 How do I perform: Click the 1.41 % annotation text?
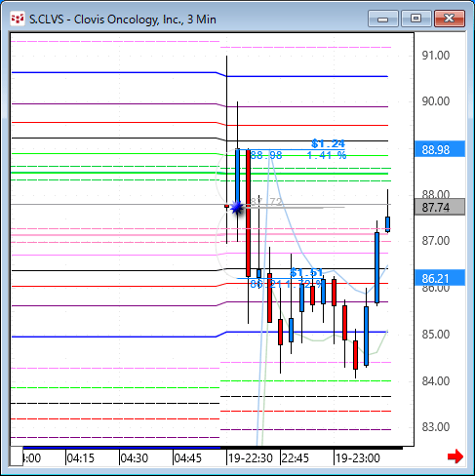[x=327, y=155]
